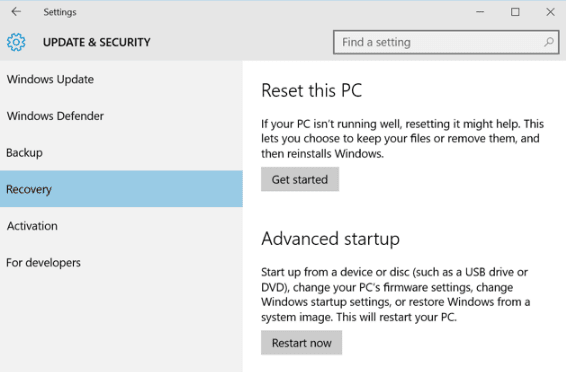Open Windows Update section
Image resolution: width=566 pixels, height=372 pixels.
pyautogui.click(x=121, y=79)
